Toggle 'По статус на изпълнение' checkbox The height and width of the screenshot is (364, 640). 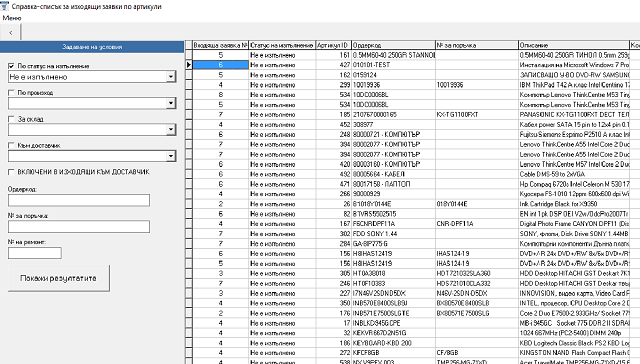pos(11,66)
